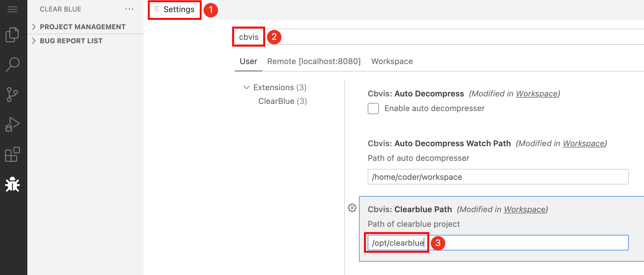This screenshot has height=275, width=644.
Task: Switch to the Workspace settings tab
Action: pyautogui.click(x=392, y=61)
